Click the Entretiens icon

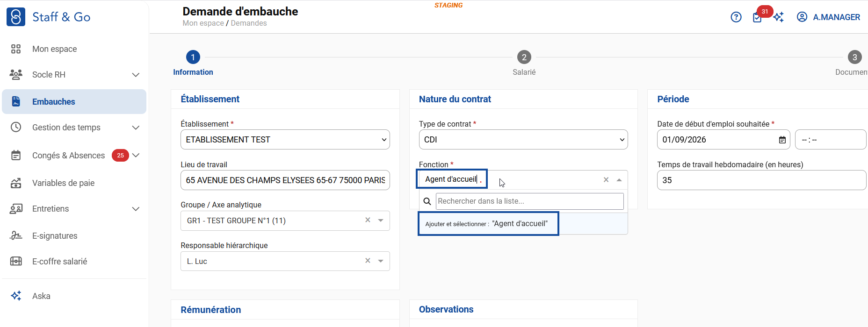pos(16,209)
